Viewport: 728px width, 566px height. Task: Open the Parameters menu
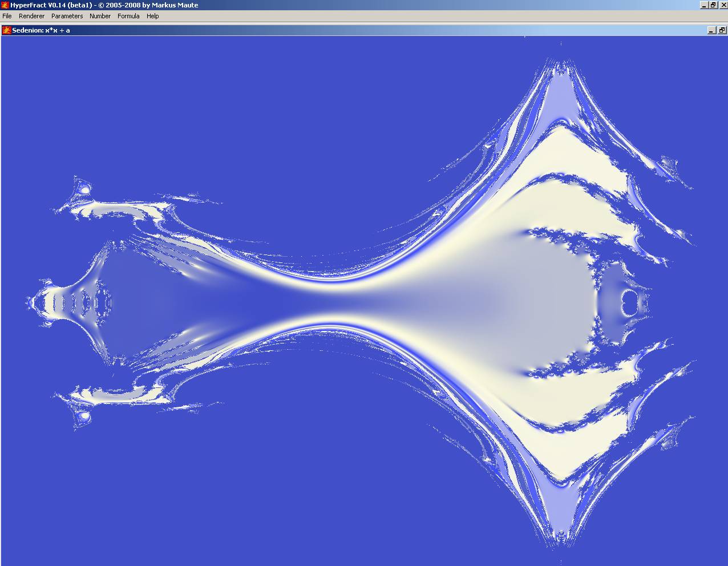[x=67, y=16]
